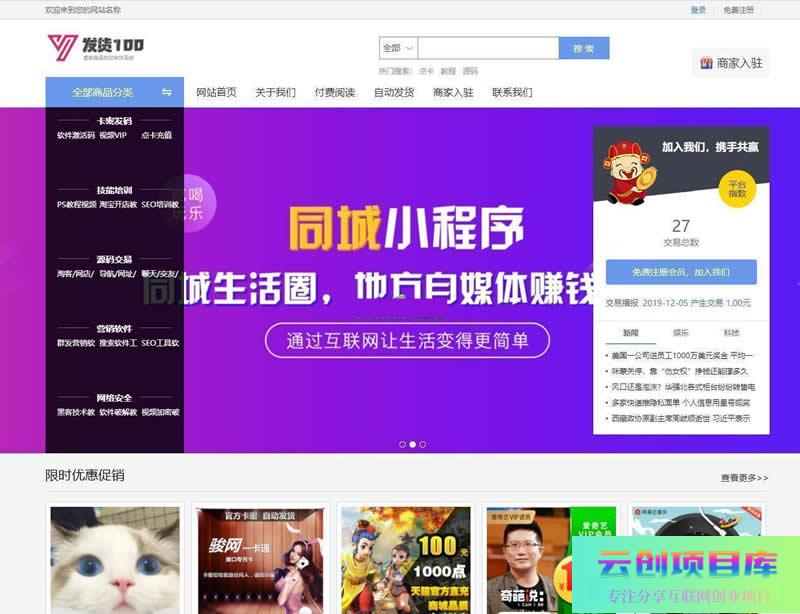Click 查看更多>> link in promotions section
Screen dimensions: 800x614
744,478
